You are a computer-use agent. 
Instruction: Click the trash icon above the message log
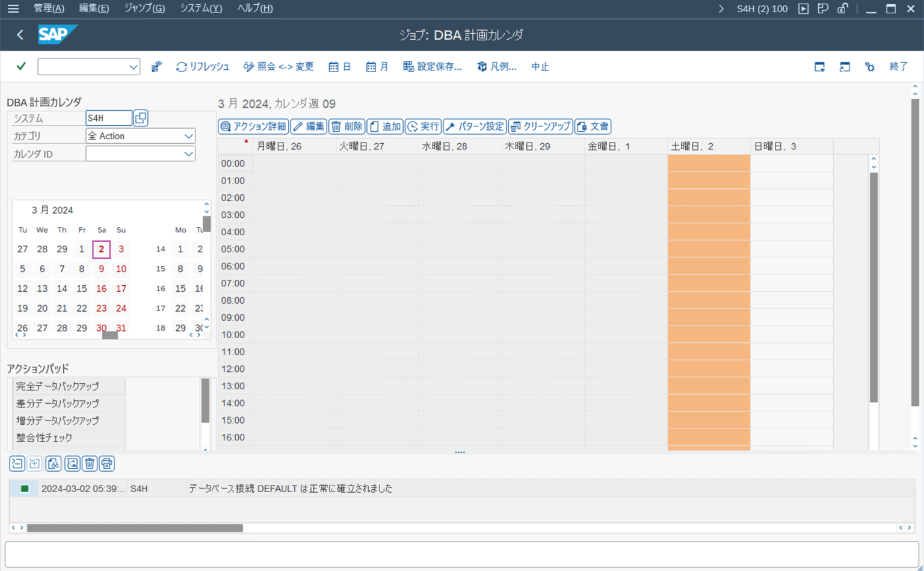(x=90, y=463)
